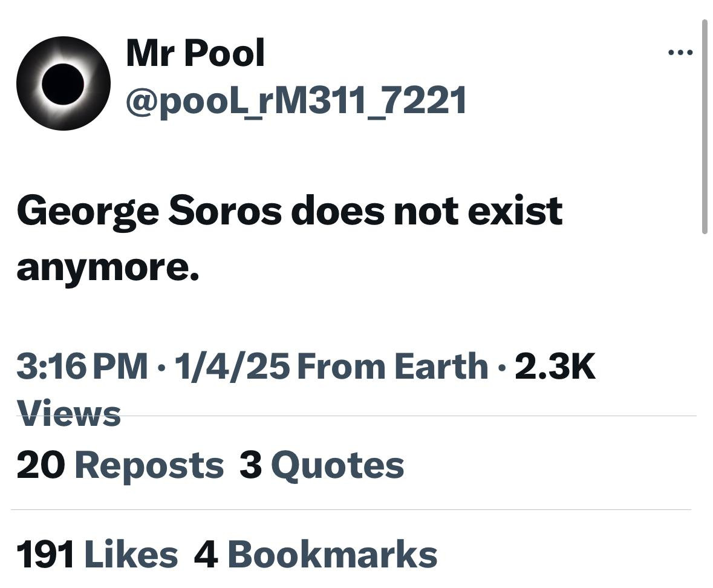Click the number 20 beside Reposts
The image size is (713, 588).
41,466
